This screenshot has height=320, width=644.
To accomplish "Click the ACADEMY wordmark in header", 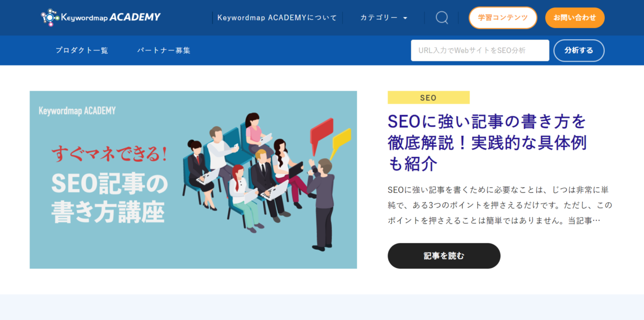I will pyautogui.click(x=135, y=17).
